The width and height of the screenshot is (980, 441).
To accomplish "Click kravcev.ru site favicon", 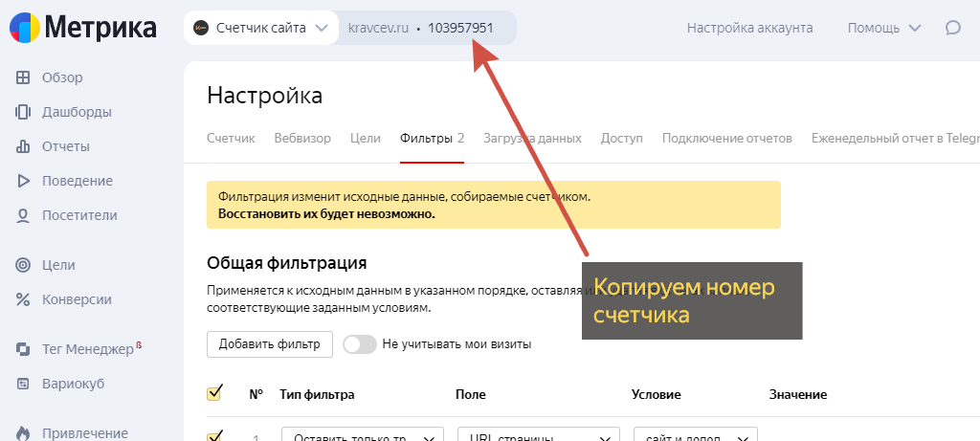I will tap(201, 28).
